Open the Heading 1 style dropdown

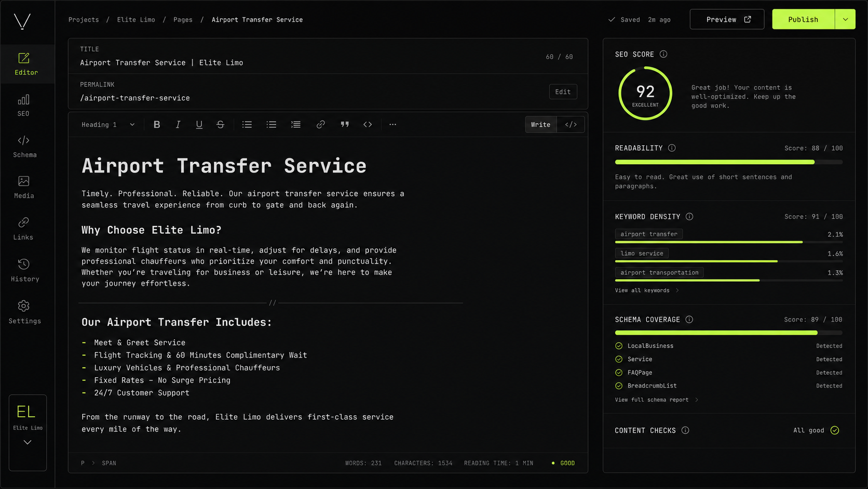click(108, 125)
